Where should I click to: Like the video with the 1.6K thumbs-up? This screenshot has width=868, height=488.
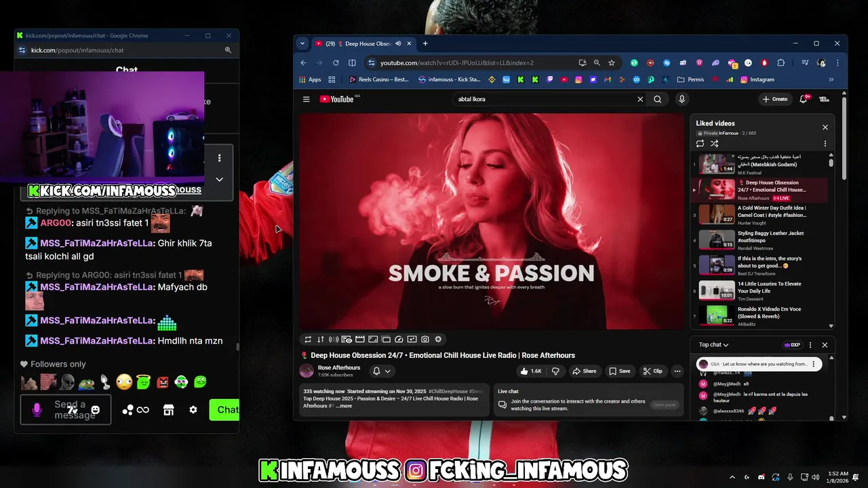[531, 371]
